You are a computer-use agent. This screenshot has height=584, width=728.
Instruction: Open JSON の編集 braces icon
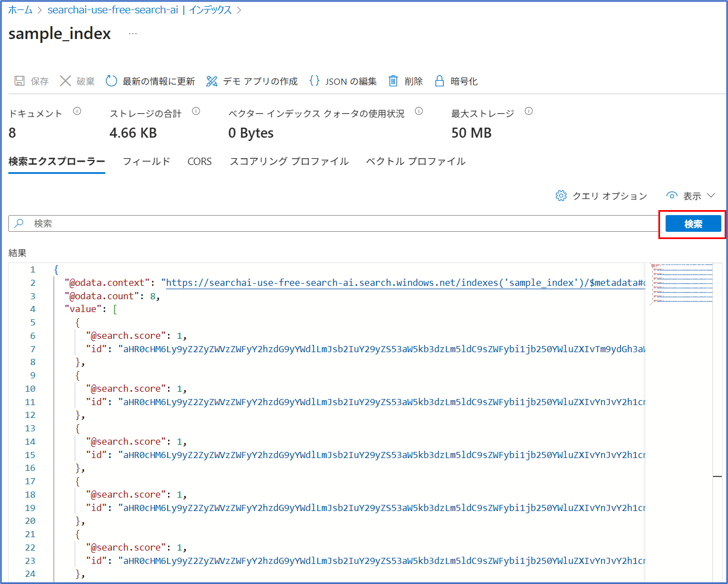point(315,81)
